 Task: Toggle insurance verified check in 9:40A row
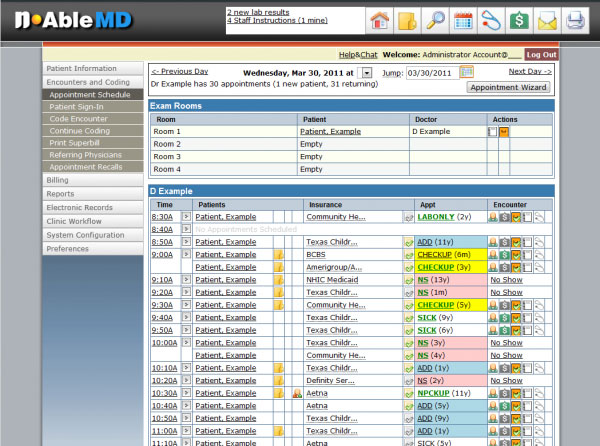[409, 318]
